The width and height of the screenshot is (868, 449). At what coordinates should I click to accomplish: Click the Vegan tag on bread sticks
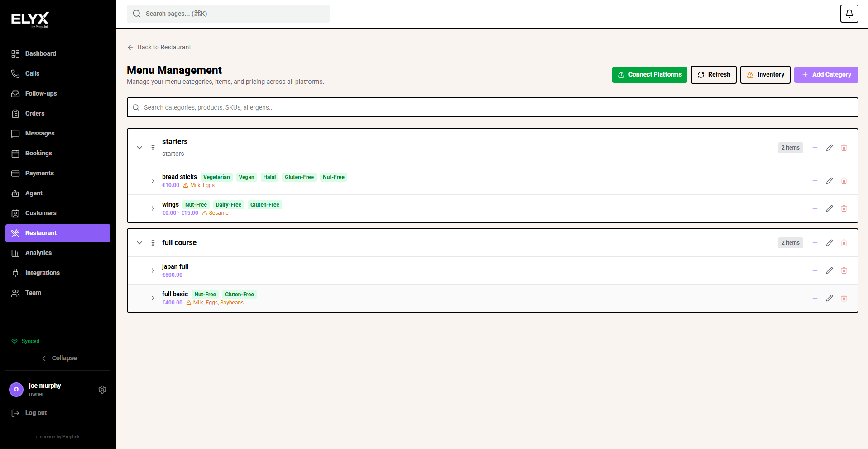click(x=246, y=177)
